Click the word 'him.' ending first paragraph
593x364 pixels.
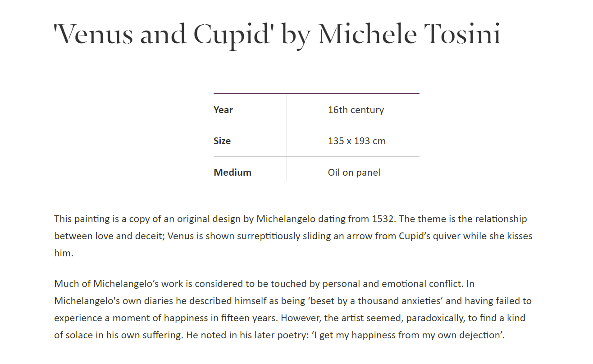(x=64, y=253)
